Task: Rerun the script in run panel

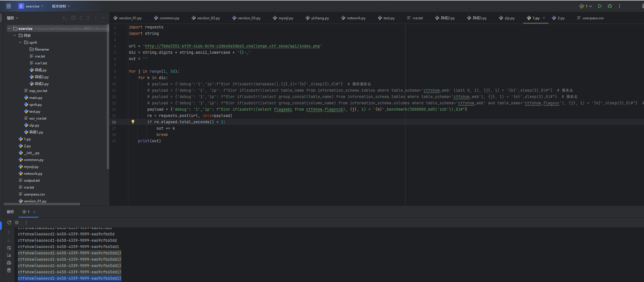Action: [9, 222]
